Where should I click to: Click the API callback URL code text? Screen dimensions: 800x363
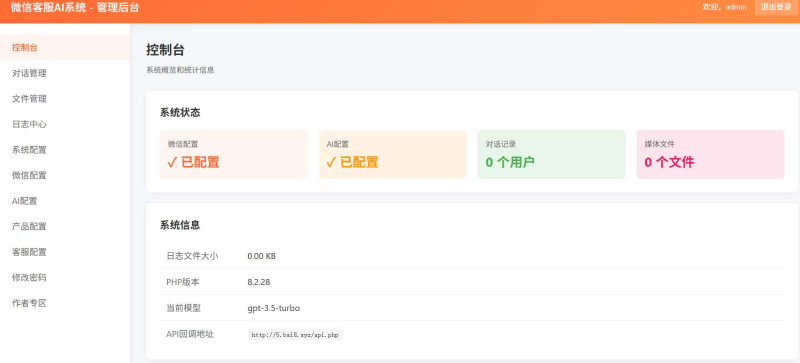coord(295,335)
